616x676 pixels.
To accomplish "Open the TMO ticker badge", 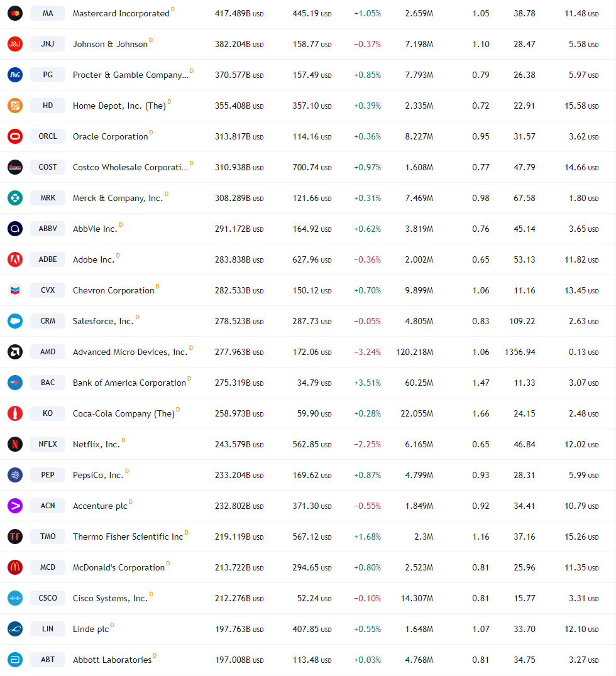I will pyautogui.click(x=48, y=537).
